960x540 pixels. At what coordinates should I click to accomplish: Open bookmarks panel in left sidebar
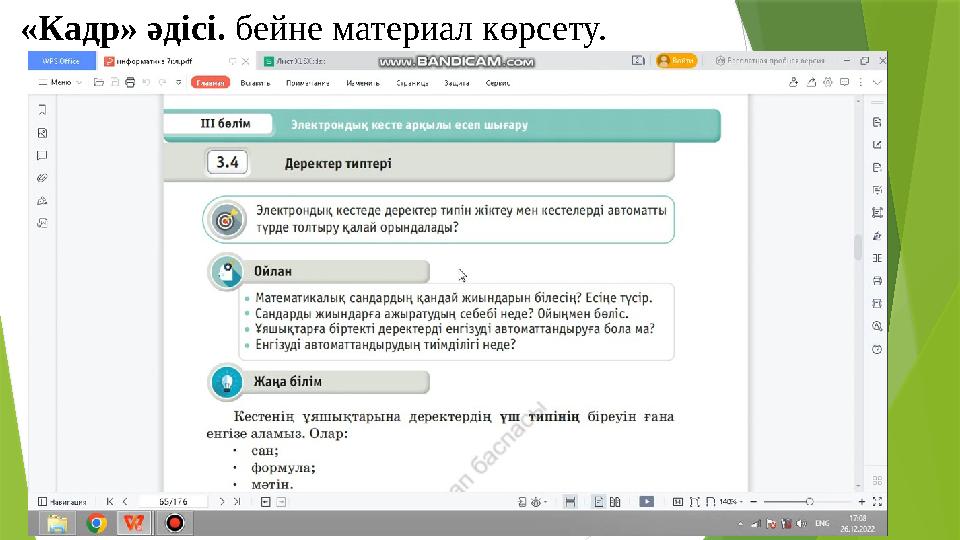pos(42,110)
